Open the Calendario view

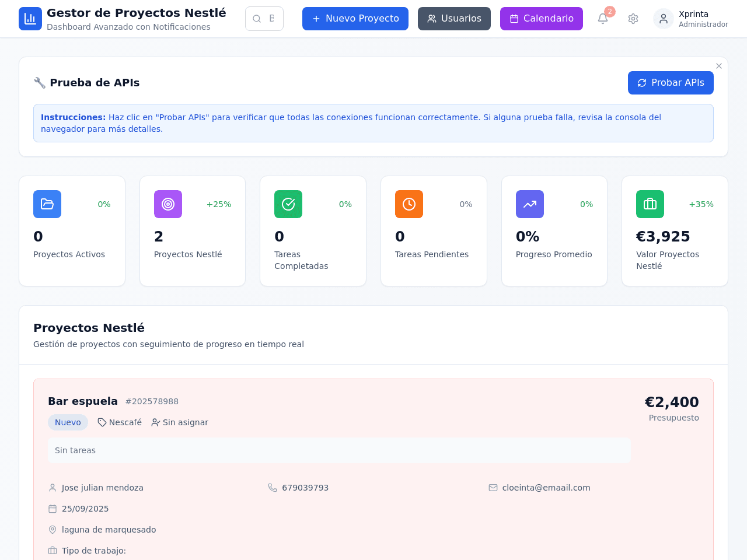(x=542, y=19)
